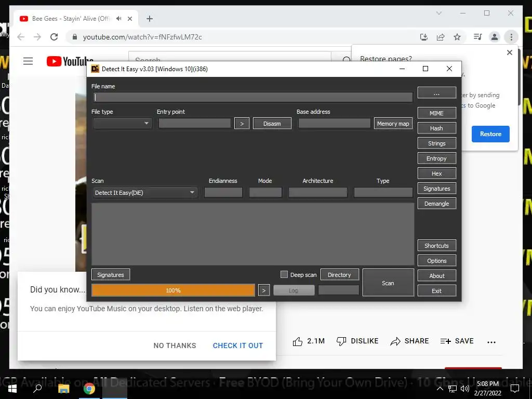The width and height of the screenshot is (532, 399).
Task: Click the Share arrow under the video
Action: click(395, 341)
